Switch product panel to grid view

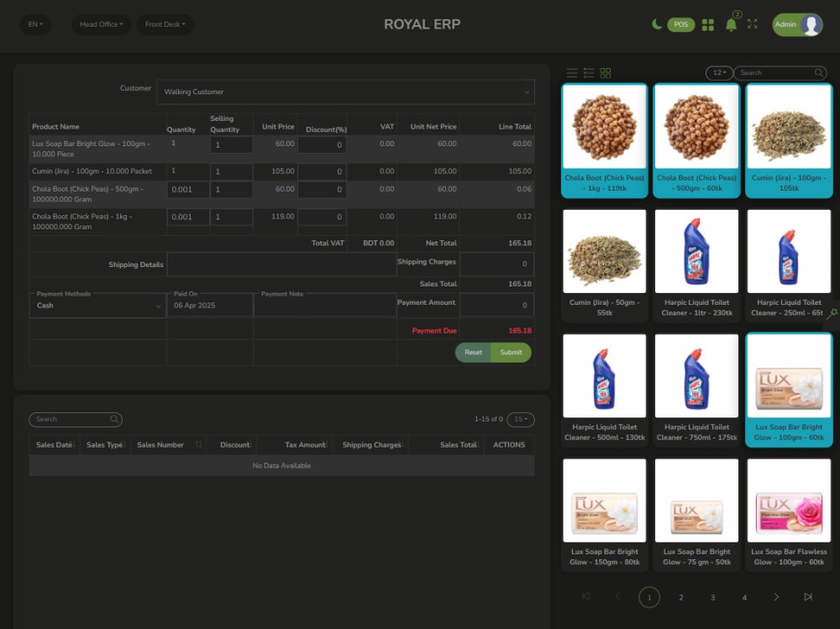(606, 73)
